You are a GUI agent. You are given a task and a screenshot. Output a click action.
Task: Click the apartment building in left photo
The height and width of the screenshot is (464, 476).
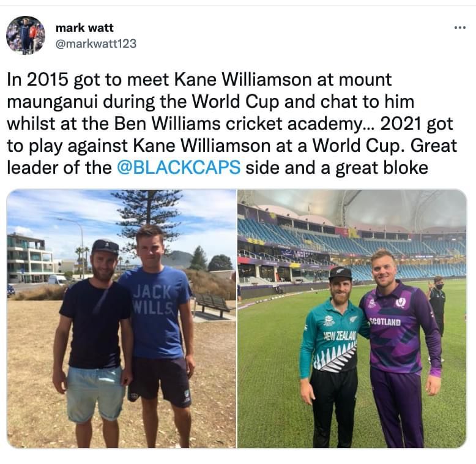[x=30, y=258]
